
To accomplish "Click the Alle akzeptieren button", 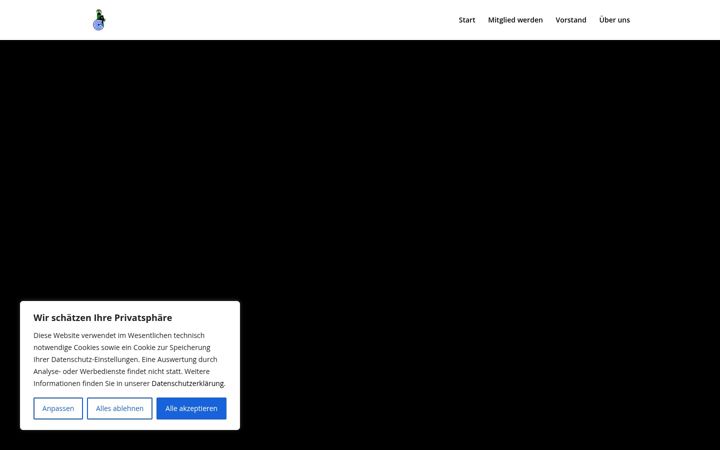I will [191, 408].
